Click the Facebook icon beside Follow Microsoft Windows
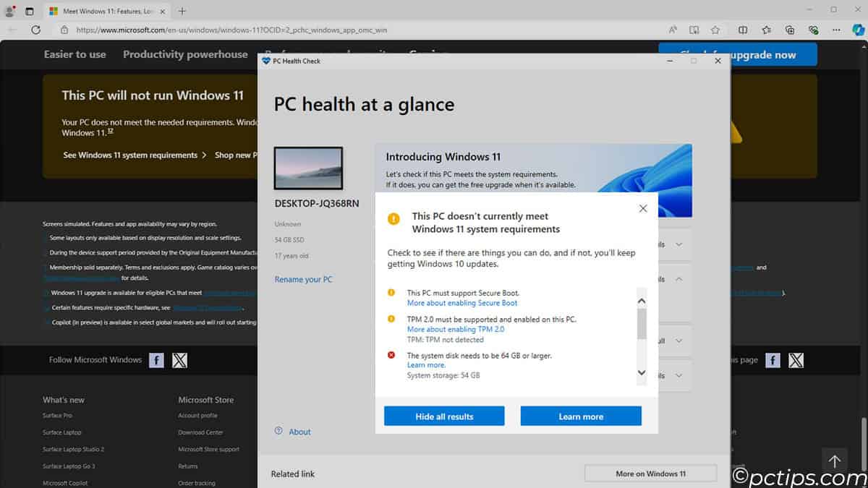 coord(156,360)
